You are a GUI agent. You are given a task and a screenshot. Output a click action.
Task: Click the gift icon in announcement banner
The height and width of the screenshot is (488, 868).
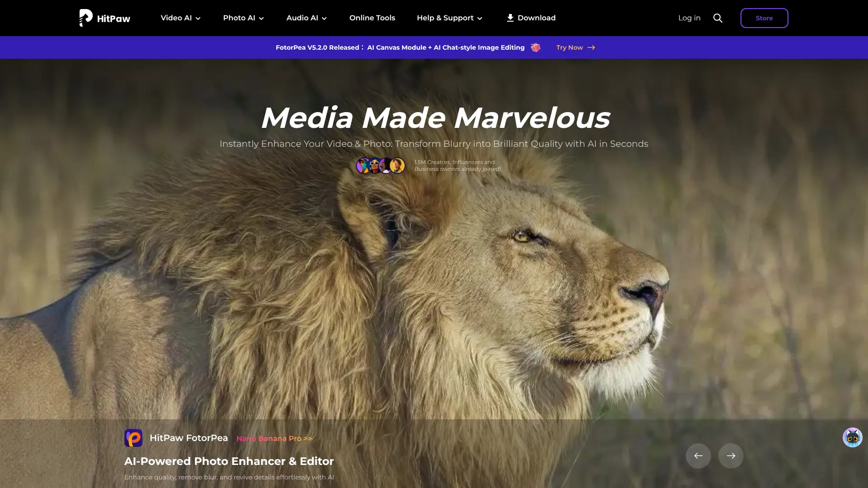point(536,47)
